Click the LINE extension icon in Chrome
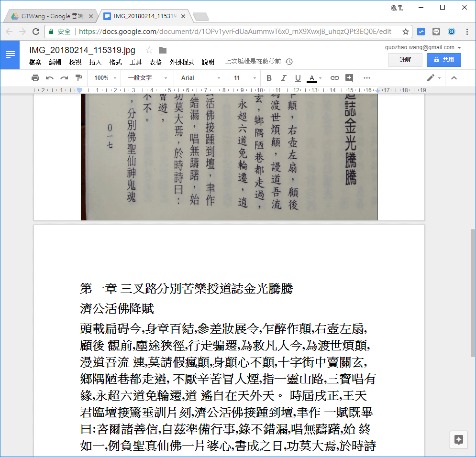The height and width of the screenshot is (457, 476). pos(436,31)
